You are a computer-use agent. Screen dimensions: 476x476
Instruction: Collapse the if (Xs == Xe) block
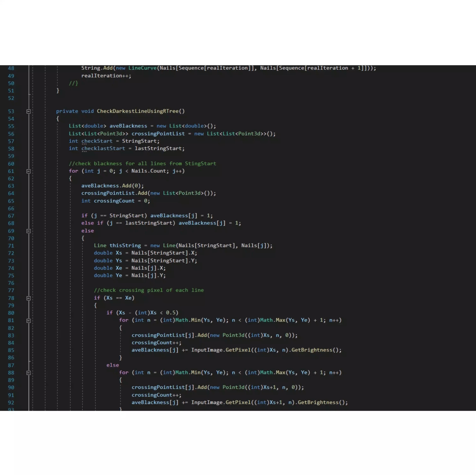tap(29, 298)
